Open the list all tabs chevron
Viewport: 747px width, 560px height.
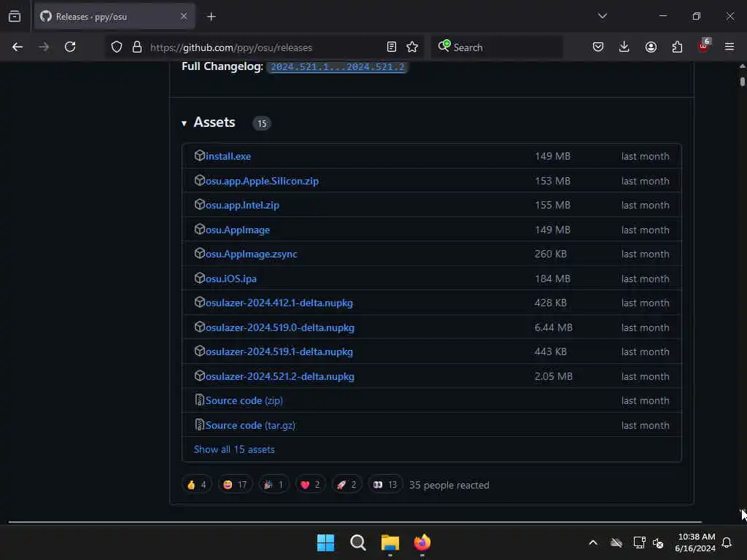(x=602, y=16)
